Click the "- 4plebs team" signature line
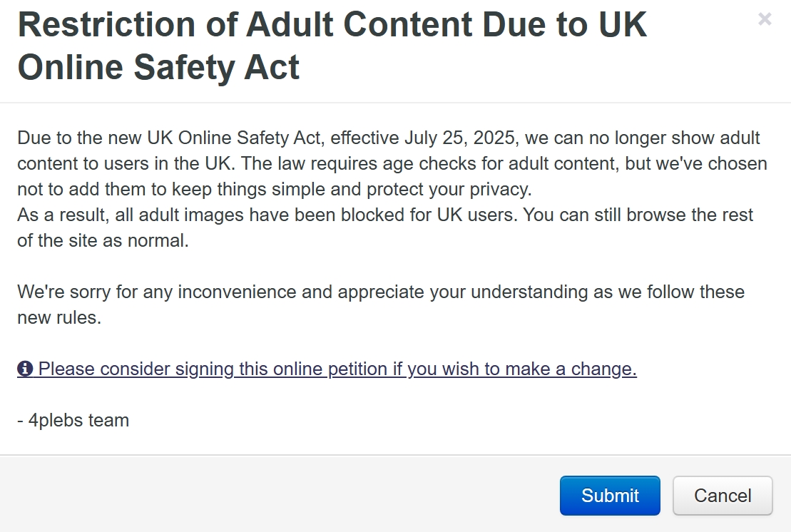This screenshot has width=791, height=532. [x=73, y=420]
